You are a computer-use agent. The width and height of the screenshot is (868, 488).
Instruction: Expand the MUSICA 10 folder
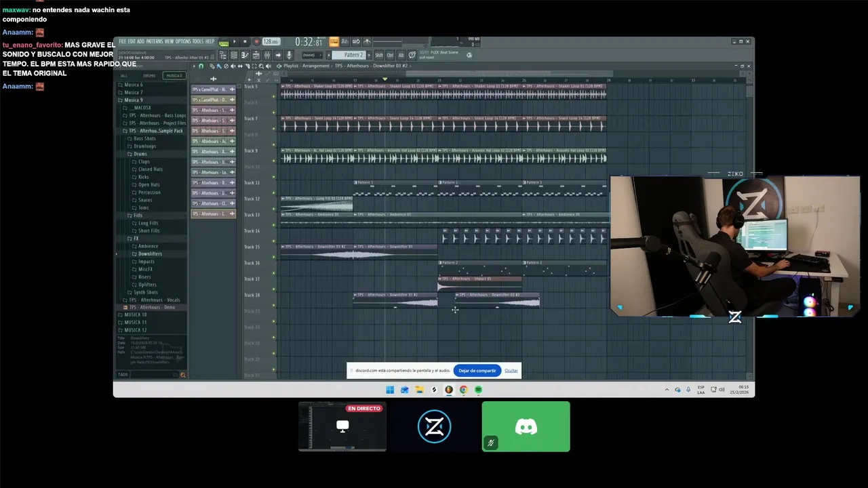135,314
